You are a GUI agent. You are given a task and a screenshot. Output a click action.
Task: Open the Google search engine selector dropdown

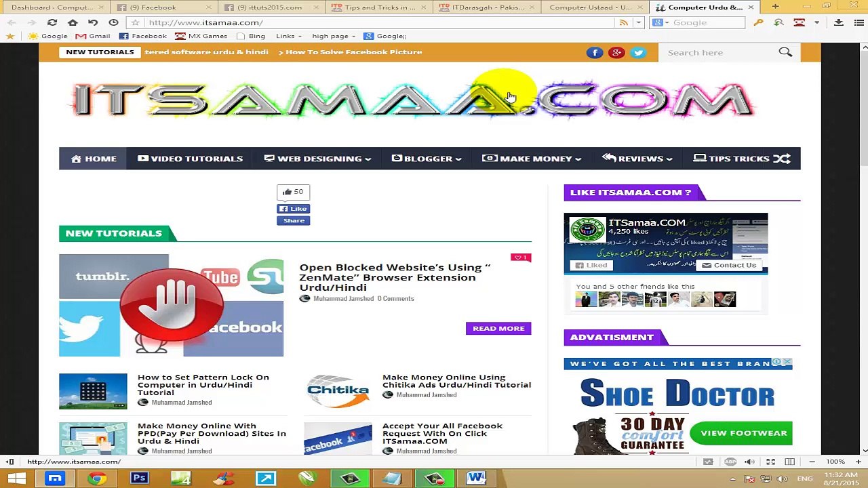click(x=658, y=22)
